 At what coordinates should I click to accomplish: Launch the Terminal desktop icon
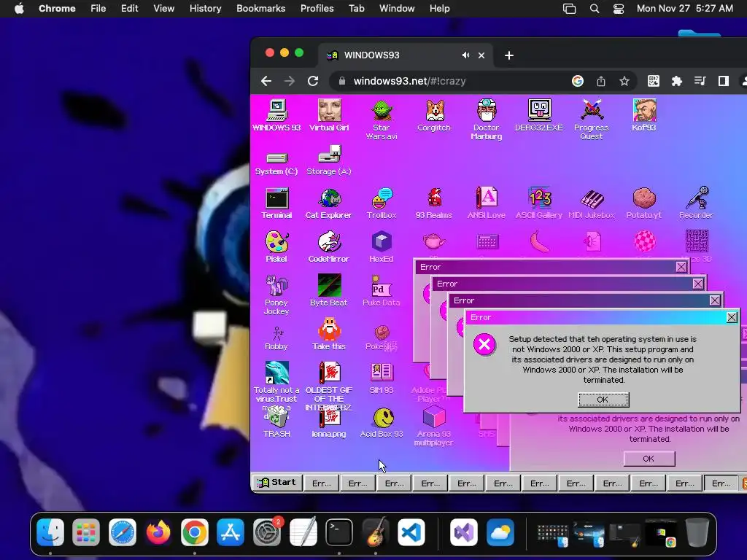coord(276,203)
